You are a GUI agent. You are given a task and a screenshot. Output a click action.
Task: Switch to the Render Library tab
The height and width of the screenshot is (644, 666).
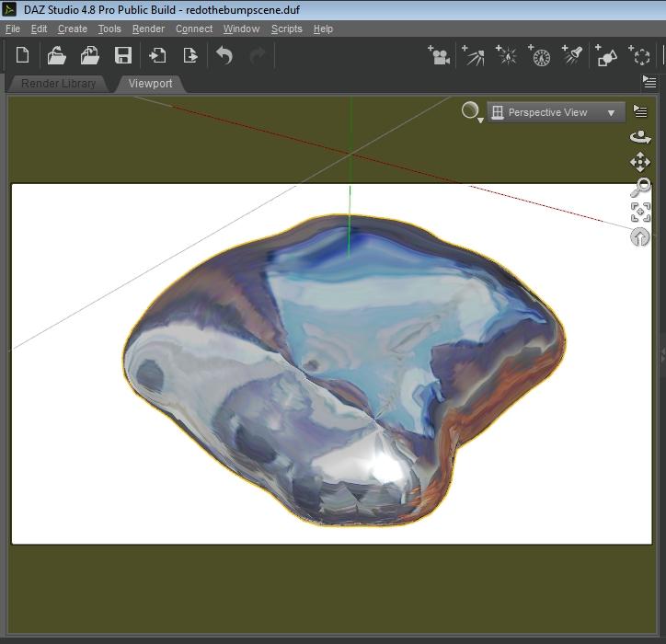(59, 84)
